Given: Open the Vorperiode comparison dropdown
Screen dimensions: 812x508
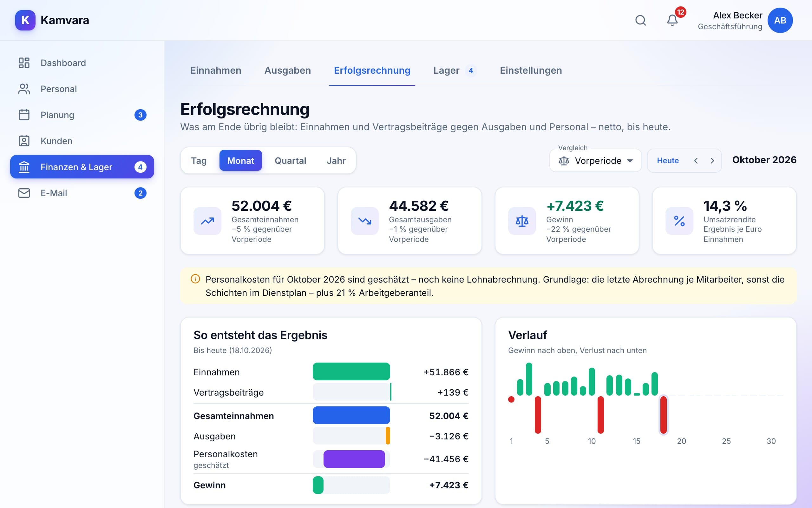Looking at the screenshot, I should pyautogui.click(x=596, y=161).
